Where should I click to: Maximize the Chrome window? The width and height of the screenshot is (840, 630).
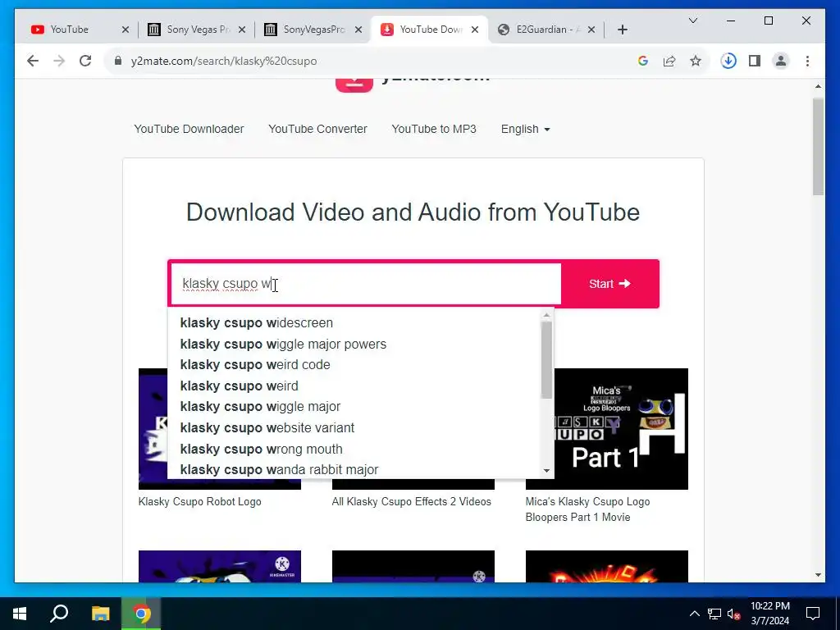(x=768, y=21)
